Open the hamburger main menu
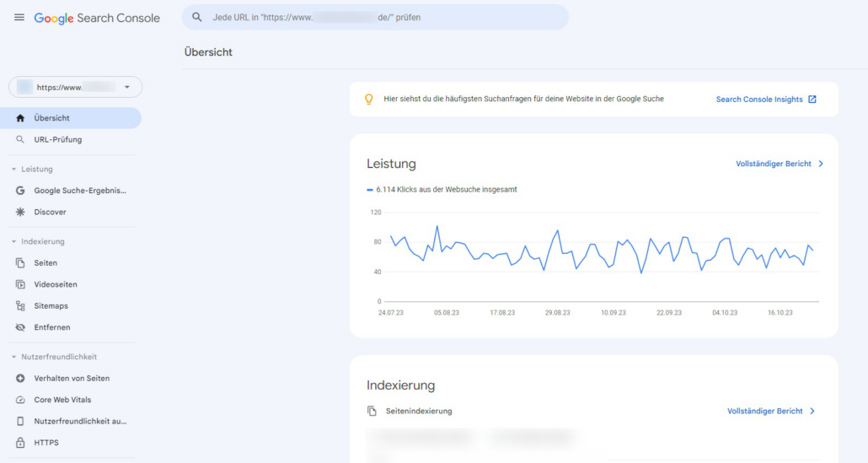This screenshot has height=463, width=868. (19, 17)
